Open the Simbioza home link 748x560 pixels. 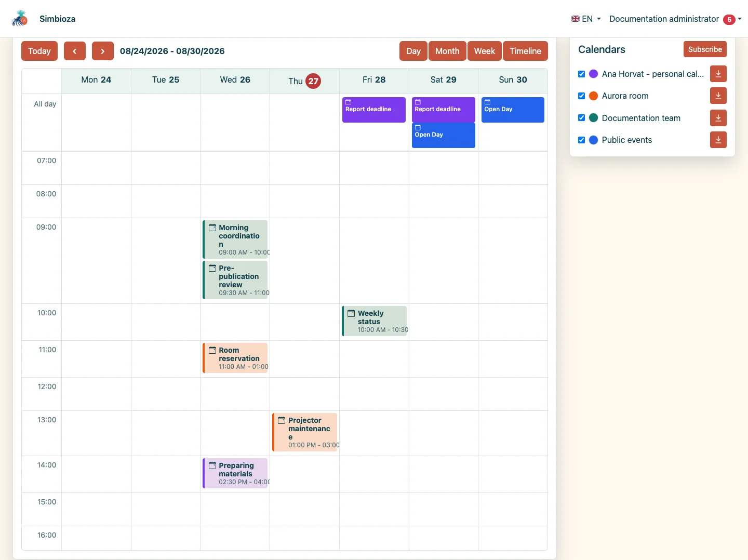pyautogui.click(x=58, y=19)
